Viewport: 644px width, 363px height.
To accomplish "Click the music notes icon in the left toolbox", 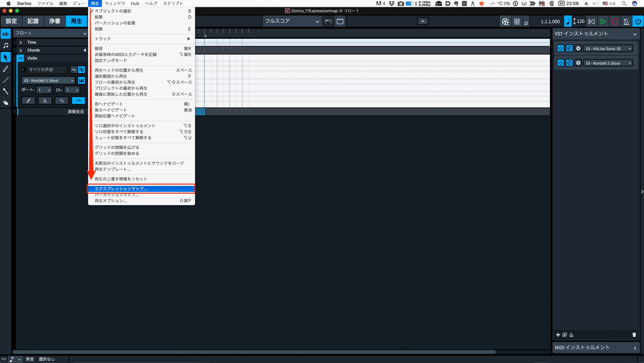I will pos(6,45).
